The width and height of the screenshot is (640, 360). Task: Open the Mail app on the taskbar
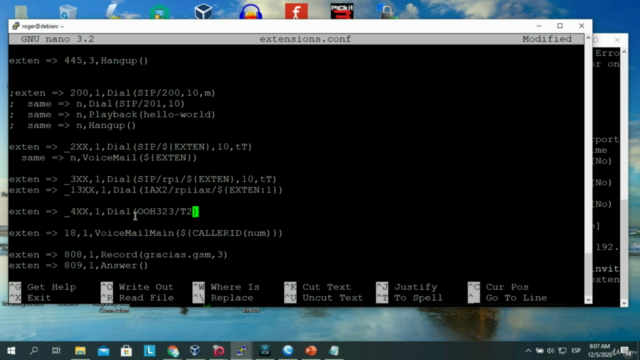103,351
